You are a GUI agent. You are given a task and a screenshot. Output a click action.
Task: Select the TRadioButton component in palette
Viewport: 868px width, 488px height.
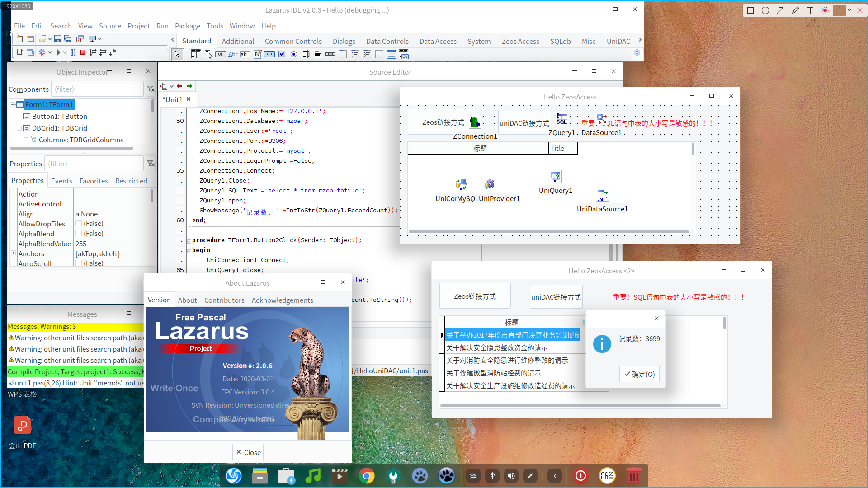294,54
